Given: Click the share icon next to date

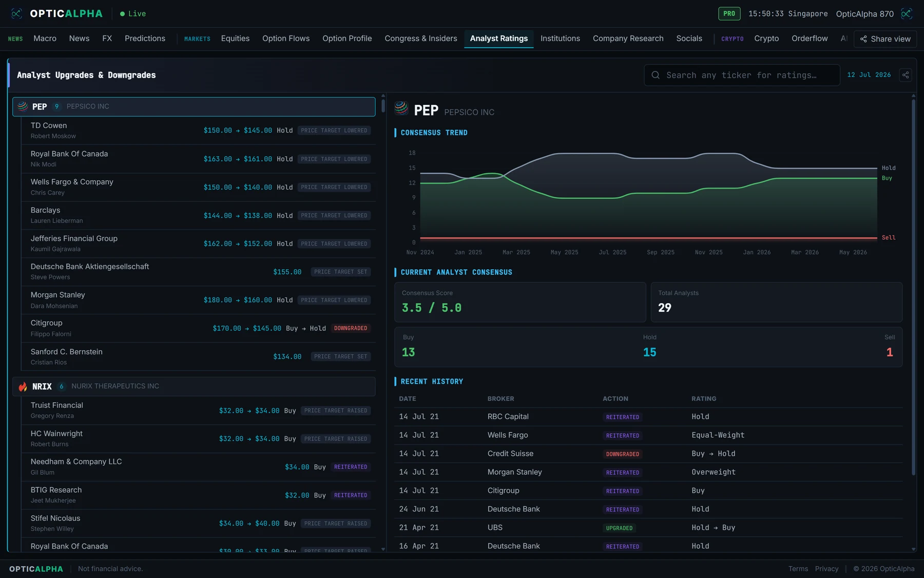Looking at the screenshot, I should (x=906, y=75).
